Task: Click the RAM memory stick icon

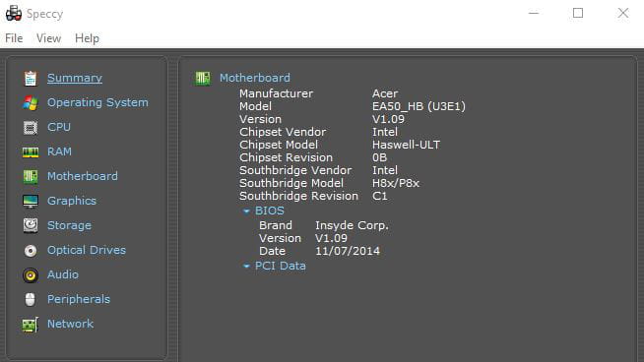Action: [30, 152]
